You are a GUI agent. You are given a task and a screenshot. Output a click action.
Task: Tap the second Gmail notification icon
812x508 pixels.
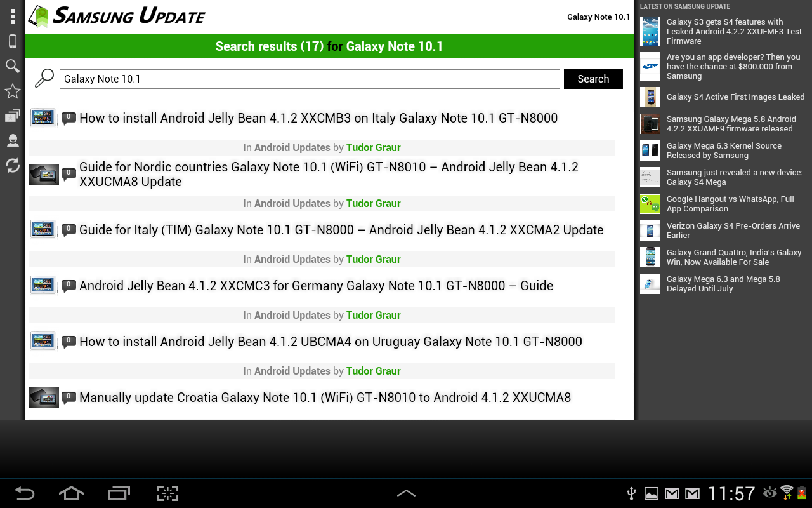click(x=692, y=493)
